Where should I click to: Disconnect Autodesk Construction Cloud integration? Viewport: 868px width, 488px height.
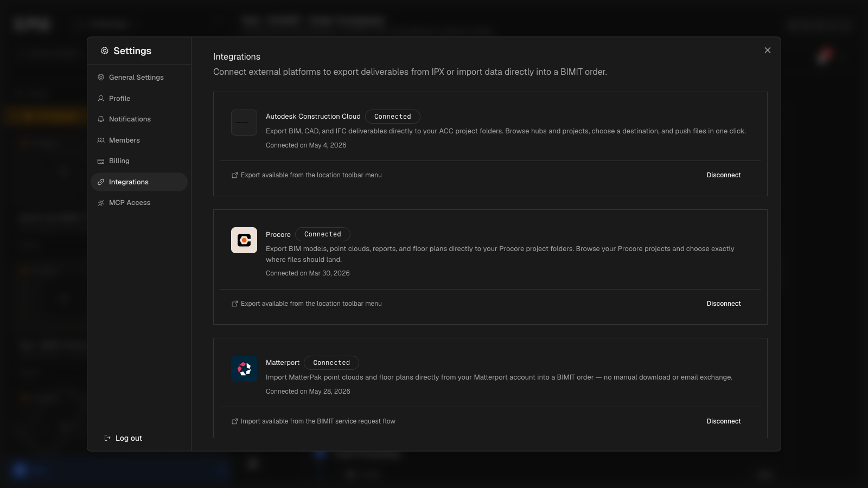pyautogui.click(x=724, y=175)
